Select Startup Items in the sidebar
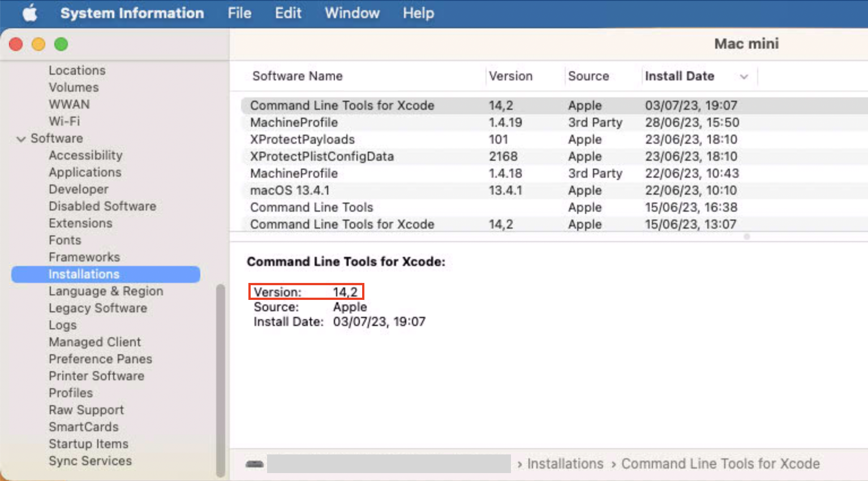 pos(88,444)
